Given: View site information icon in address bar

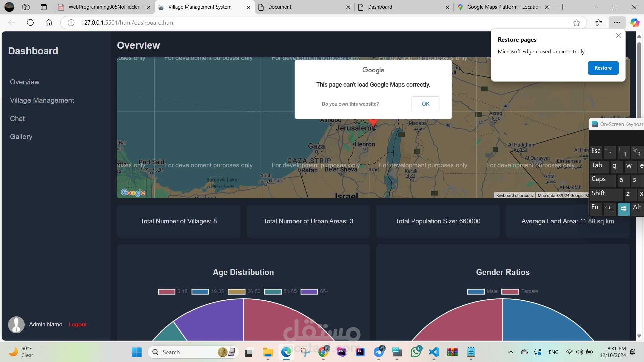Looking at the screenshot, I should 71,23.
